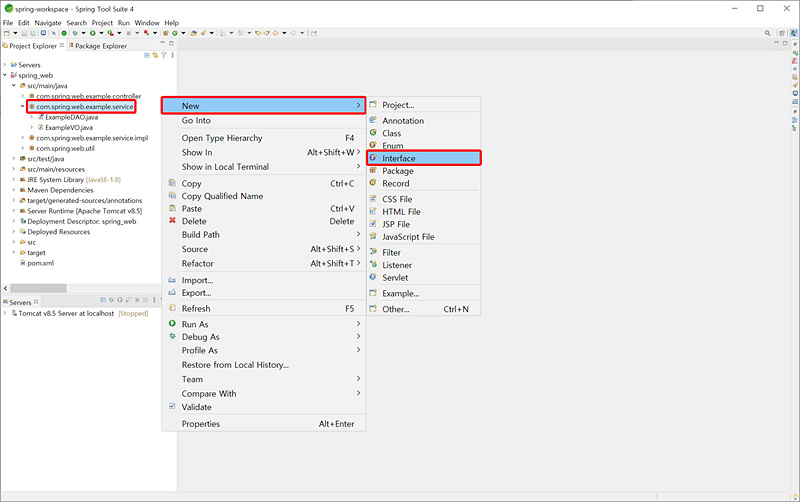Open the Navigate menu
Screen dimensions: 800x502
[47, 23]
